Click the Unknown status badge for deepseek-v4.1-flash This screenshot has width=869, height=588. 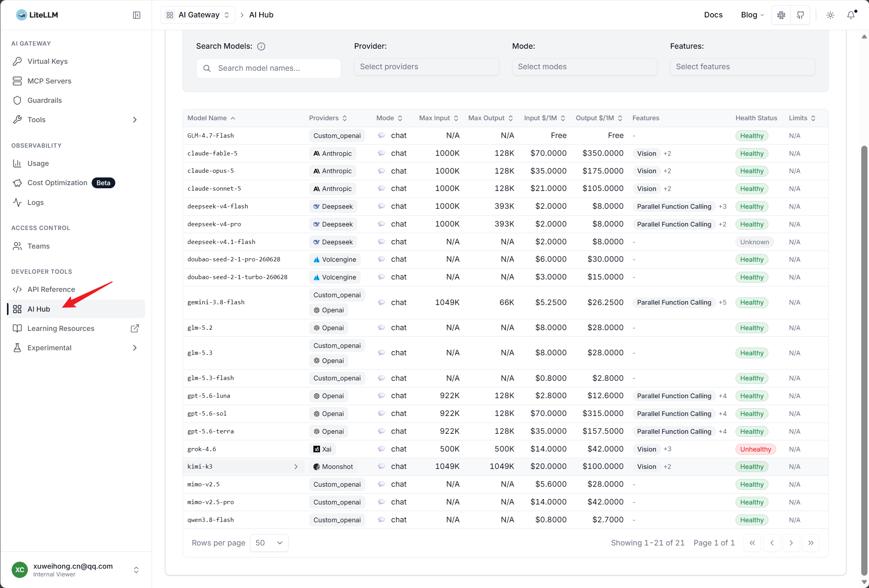[754, 242]
